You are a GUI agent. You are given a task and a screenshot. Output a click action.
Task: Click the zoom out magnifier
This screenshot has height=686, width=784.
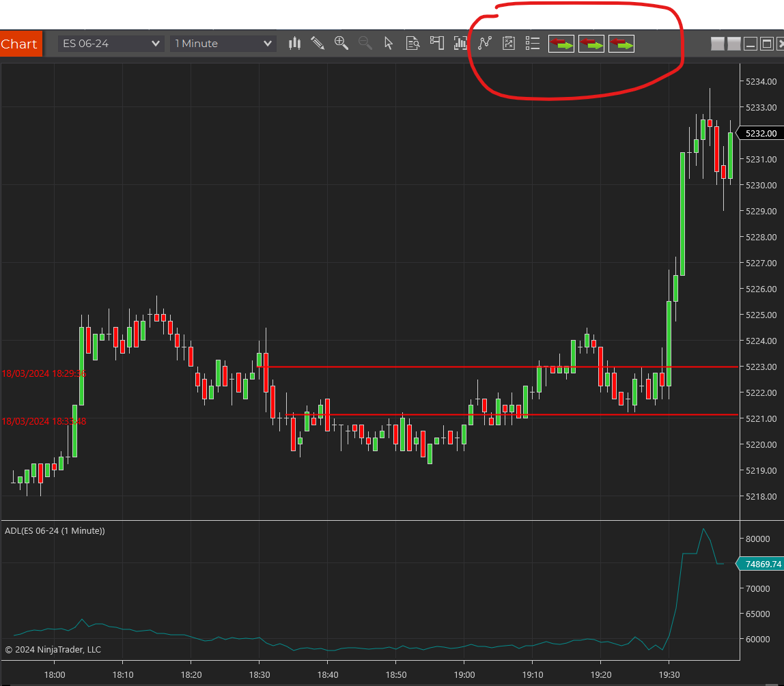(x=365, y=44)
